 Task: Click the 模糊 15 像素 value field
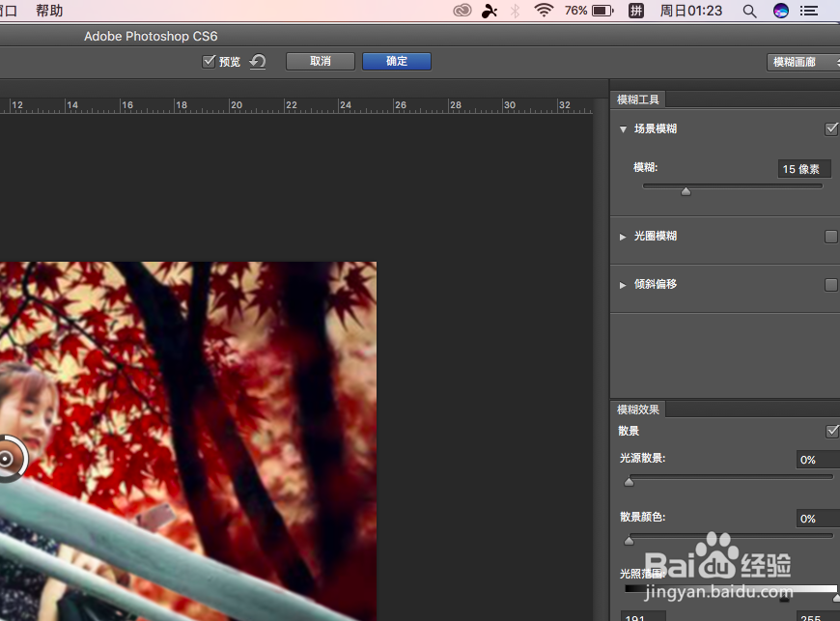coord(804,169)
